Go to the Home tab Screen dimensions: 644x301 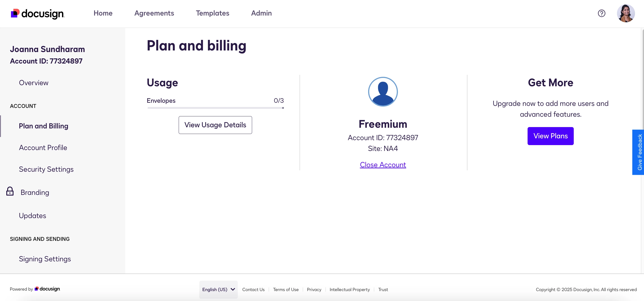(103, 13)
